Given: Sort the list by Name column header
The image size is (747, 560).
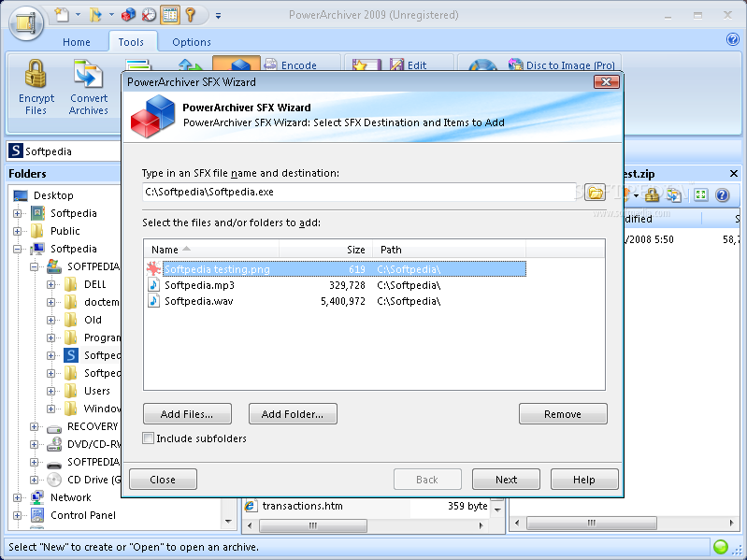Looking at the screenshot, I should tap(211, 250).
